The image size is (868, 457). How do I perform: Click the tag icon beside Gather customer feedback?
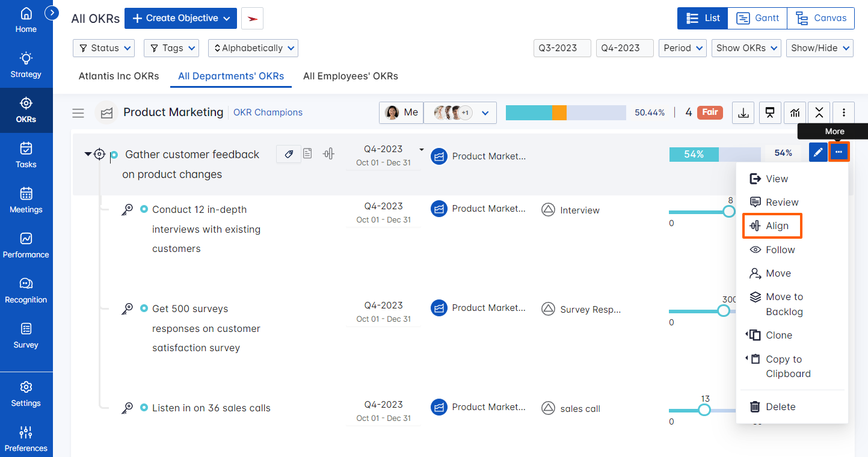[x=289, y=154]
